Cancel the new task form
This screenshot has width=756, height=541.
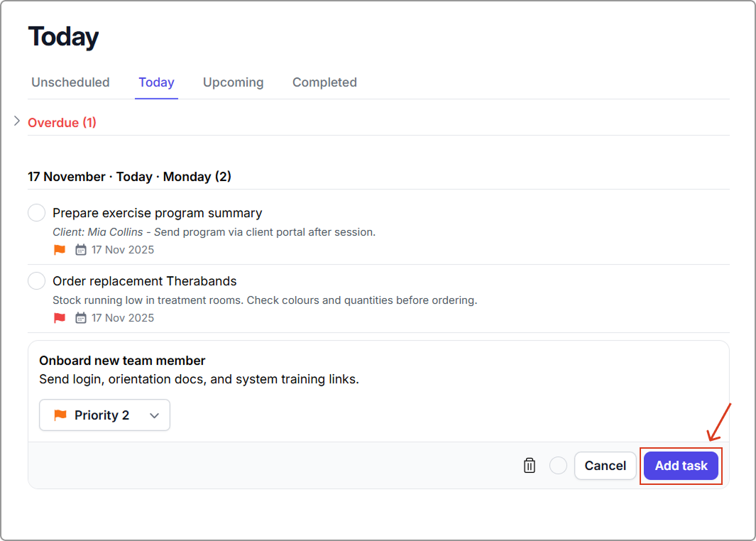point(605,466)
